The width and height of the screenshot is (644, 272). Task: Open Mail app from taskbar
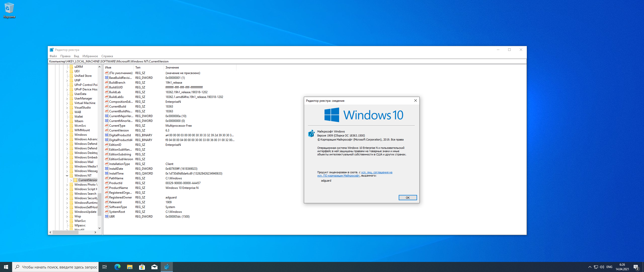(154, 267)
